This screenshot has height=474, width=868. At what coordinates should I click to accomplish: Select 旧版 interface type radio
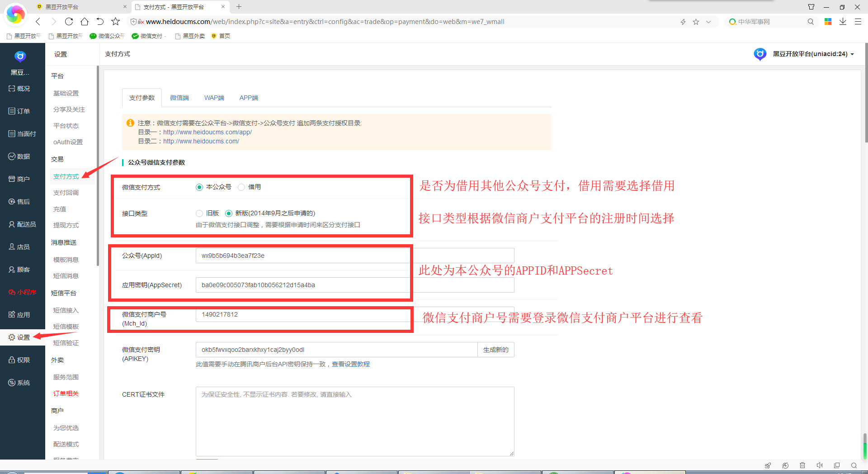(x=199, y=213)
